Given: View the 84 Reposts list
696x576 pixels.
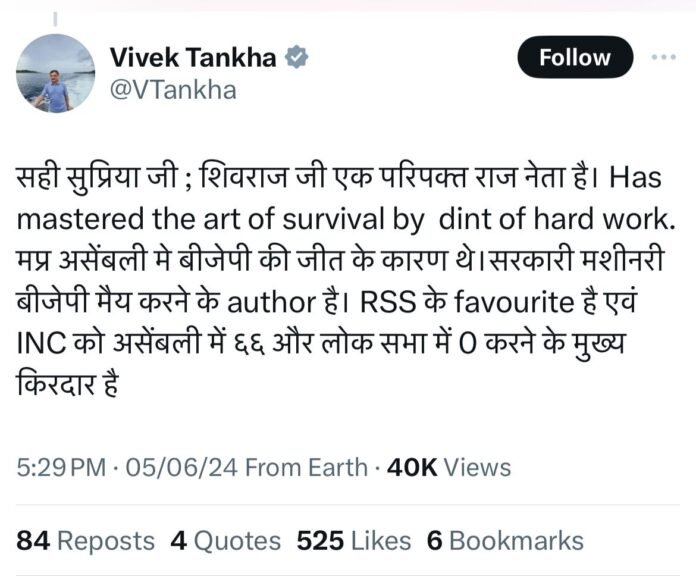Looking at the screenshot, I should click(x=86, y=541).
